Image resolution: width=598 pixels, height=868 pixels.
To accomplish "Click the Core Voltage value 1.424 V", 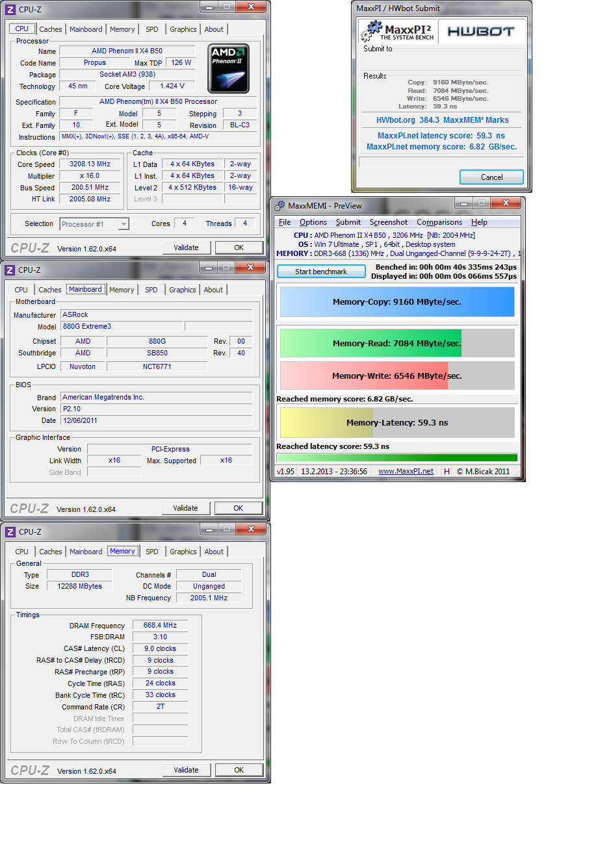I will coord(172,86).
